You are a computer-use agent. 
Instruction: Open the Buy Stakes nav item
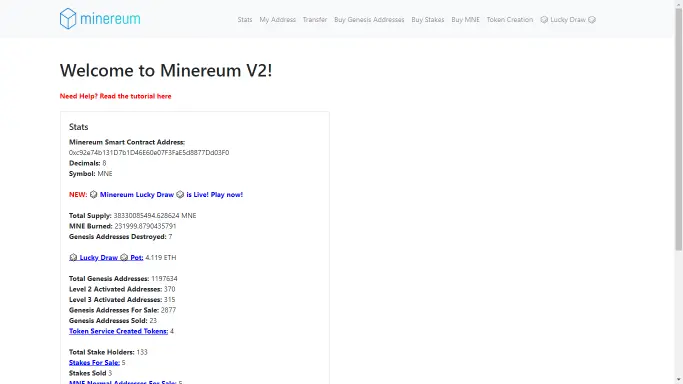click(428, 20)
